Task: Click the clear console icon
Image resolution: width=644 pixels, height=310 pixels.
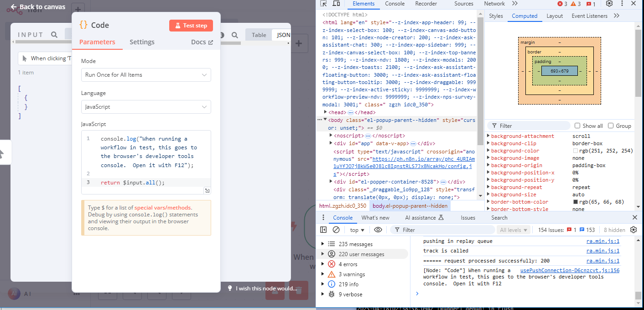Action: click(x=336, y=230)
